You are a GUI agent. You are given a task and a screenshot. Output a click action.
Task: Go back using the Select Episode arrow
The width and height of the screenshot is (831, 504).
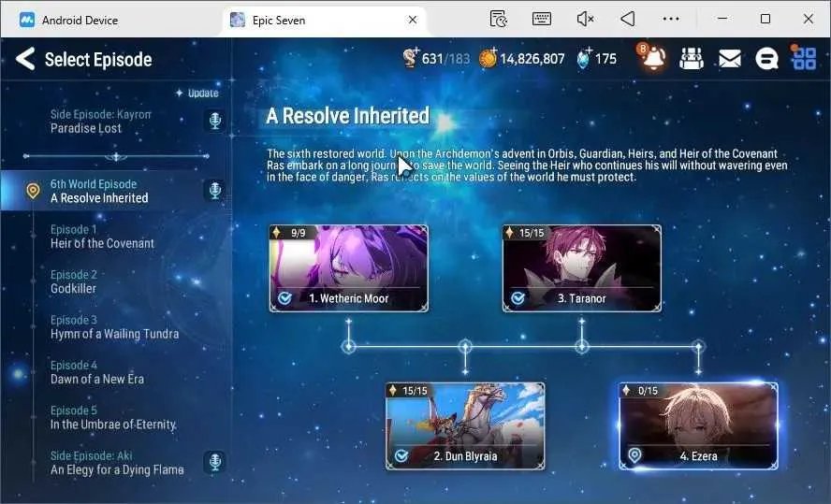(25, 58)
